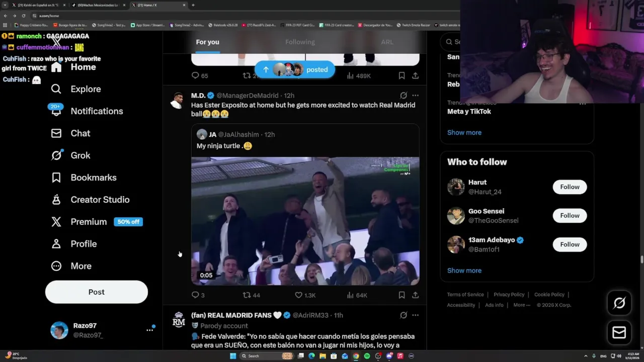Open the three-dot menu on M.D. post
This screenshot has height=362, width=644.
[x=415, y=96]
